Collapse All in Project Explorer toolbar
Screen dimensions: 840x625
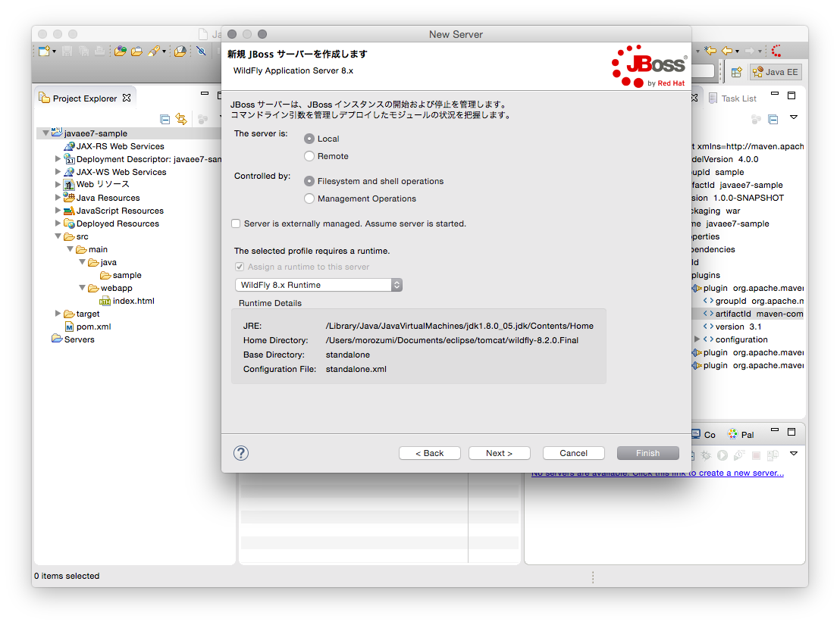(x=165, y=118)
